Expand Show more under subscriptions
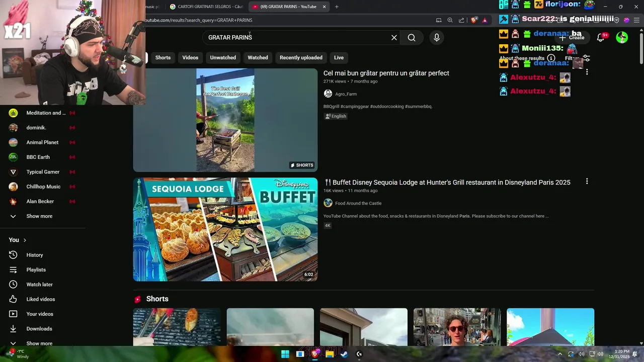 [39, 216]
